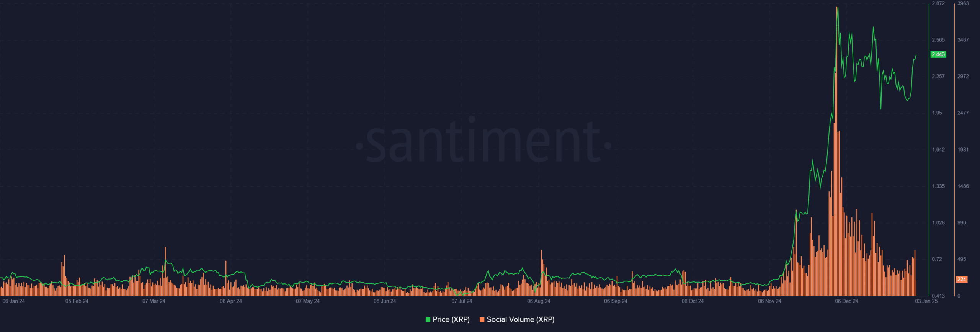Toggle the Social Volume (XRP) legend label
This screenshot has width=980, height=332.
click(x=520, y=319)
